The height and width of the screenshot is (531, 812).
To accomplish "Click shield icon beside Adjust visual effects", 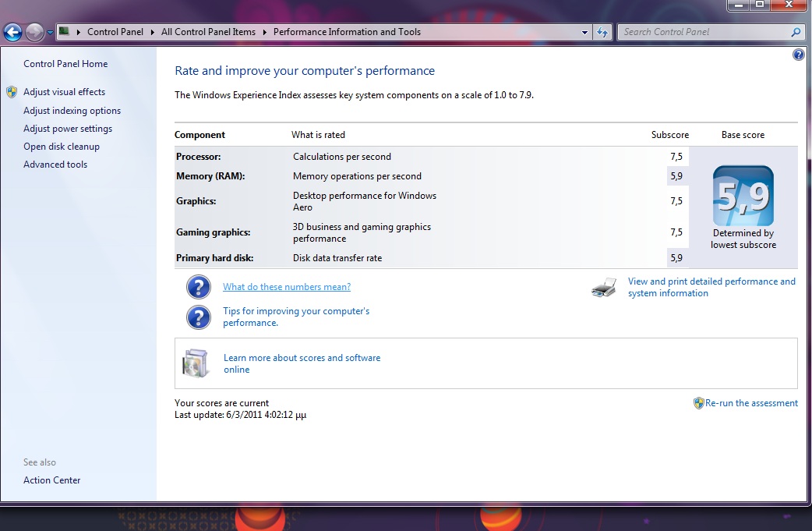I will click(12, 92).
